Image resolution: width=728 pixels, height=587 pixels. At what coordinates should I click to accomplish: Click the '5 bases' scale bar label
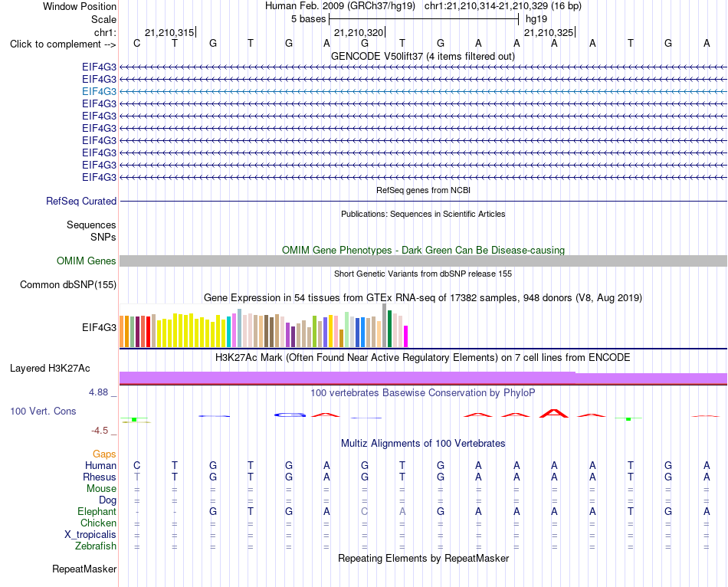pos(308,19)
